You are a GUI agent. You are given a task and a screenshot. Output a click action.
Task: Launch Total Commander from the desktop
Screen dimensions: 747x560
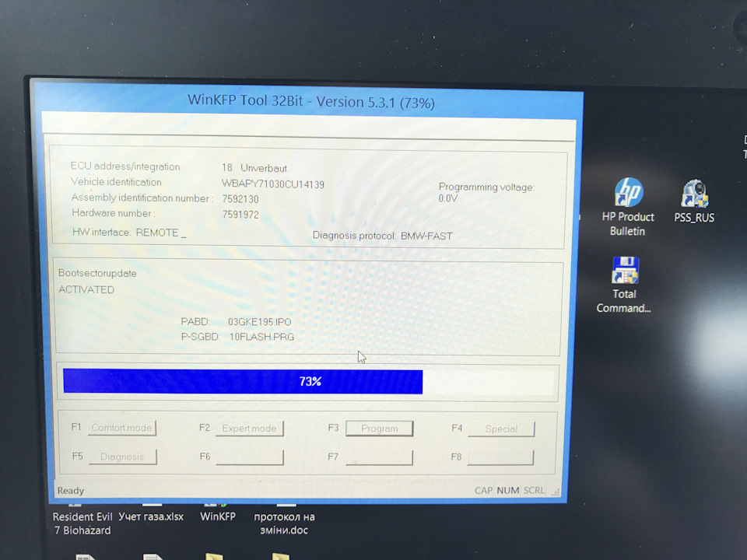(623, 285)
